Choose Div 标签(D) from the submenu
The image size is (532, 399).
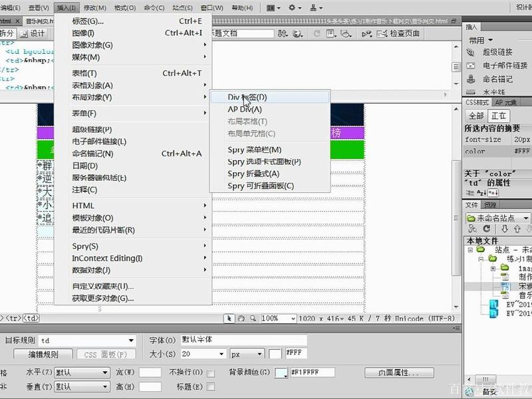click(x=270, y=97)
